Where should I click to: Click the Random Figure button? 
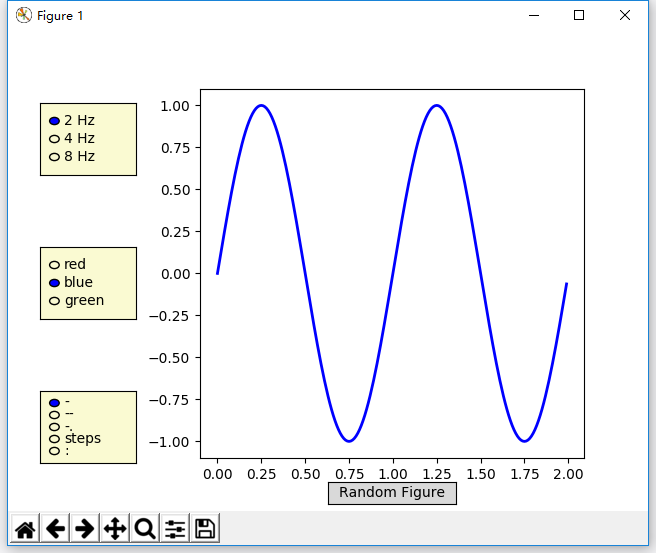pos(392,494)
